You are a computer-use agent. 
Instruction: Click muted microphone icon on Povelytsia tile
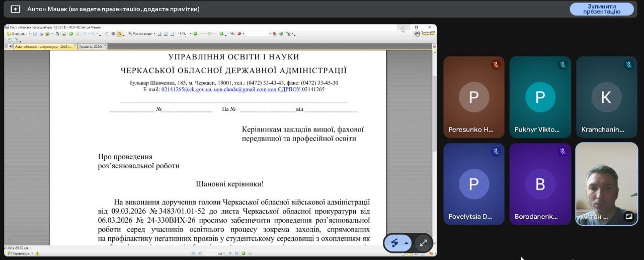[496, 151]
